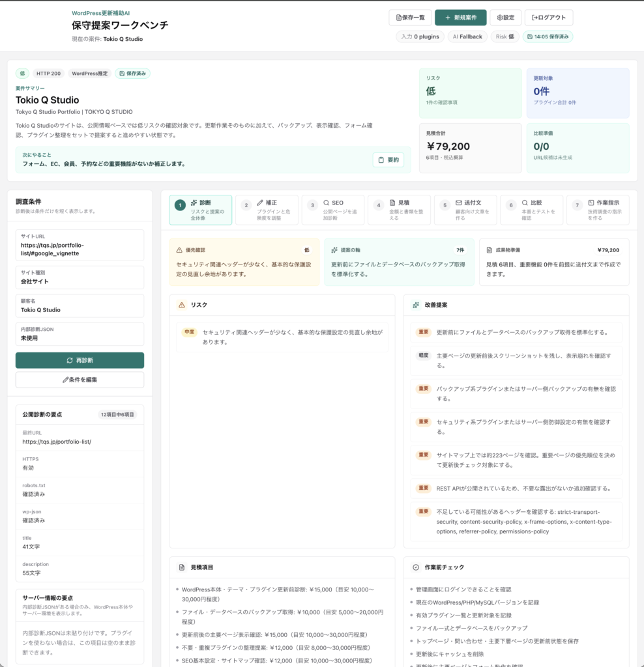The height and width of the screenshot is (667, 644).
Task: Click the サイト種別 会社サイト field
Action: coord(80,277)
